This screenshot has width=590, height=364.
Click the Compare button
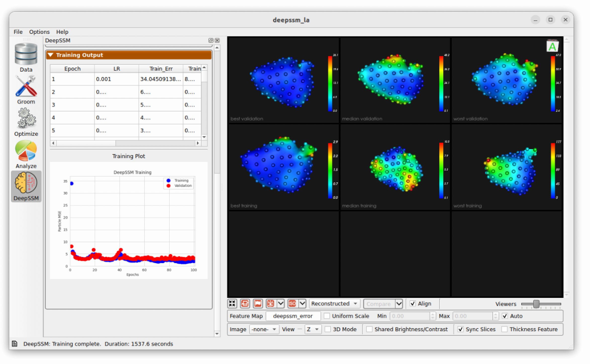379,304
